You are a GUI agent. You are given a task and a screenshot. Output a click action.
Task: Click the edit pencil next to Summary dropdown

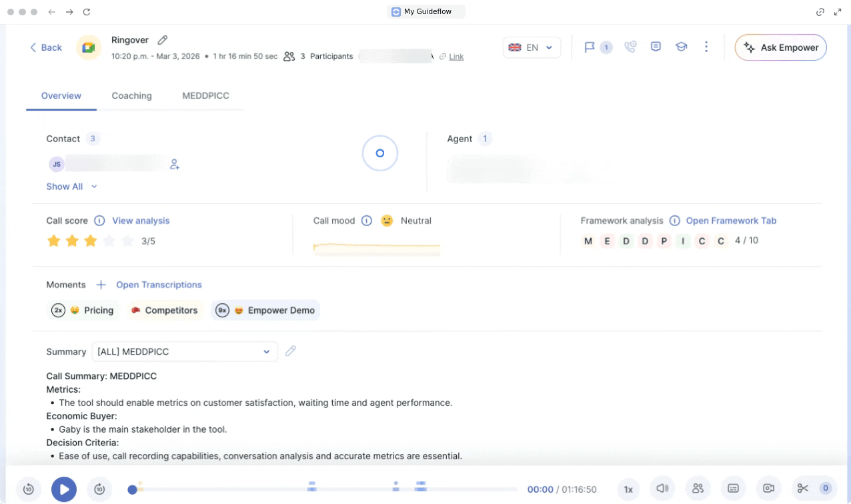(x=290, y=351)
